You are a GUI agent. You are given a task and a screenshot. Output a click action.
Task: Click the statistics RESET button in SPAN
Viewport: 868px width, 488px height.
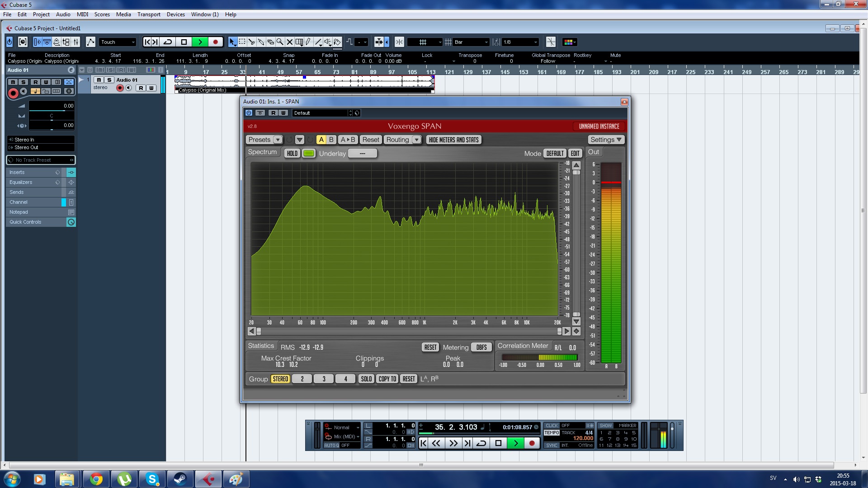coord(430,347)
